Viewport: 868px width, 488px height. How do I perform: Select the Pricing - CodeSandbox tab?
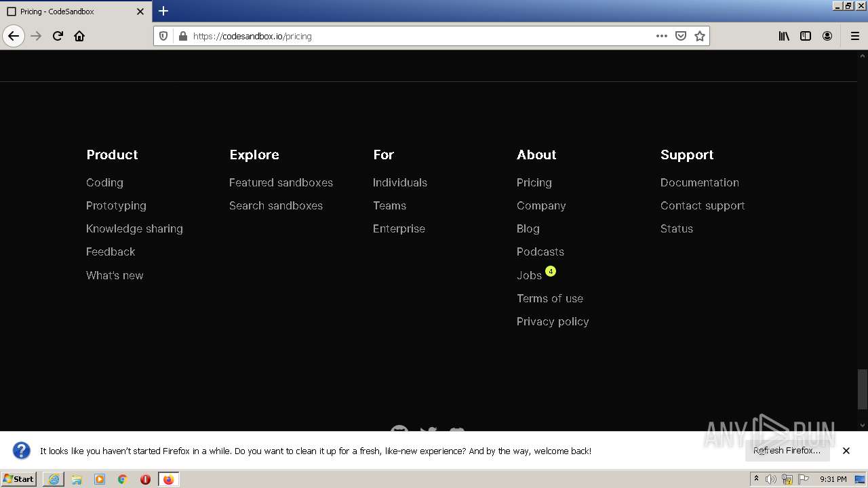click(x=75, y=12)
